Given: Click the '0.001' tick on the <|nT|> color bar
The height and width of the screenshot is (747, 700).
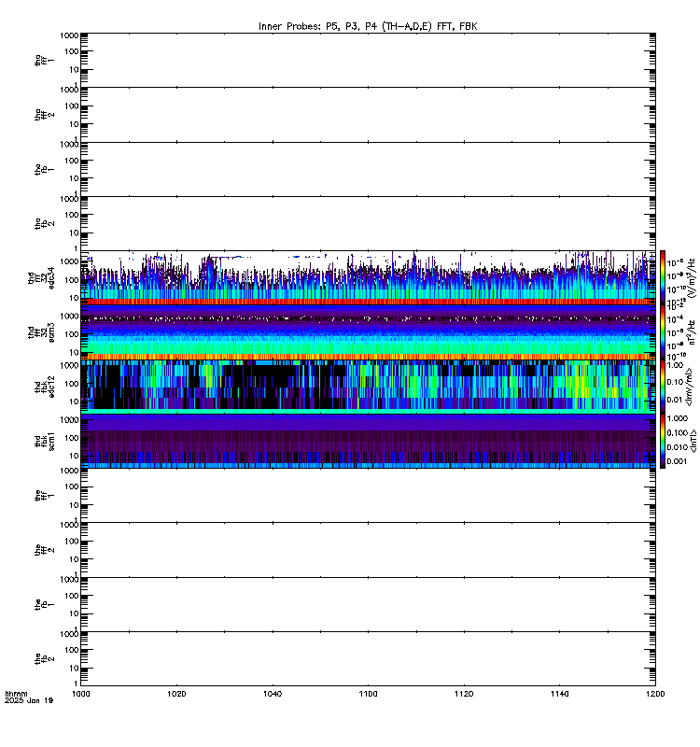Looking at the screenshot, I should 677,461.
